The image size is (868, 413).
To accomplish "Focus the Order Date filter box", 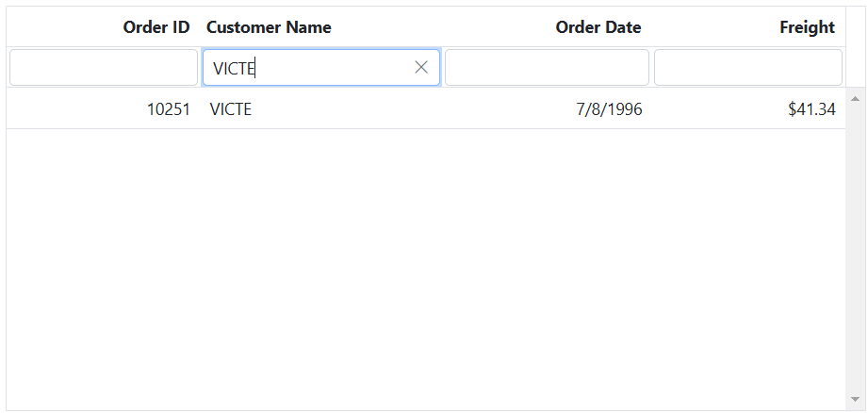I will click(547, 68).
